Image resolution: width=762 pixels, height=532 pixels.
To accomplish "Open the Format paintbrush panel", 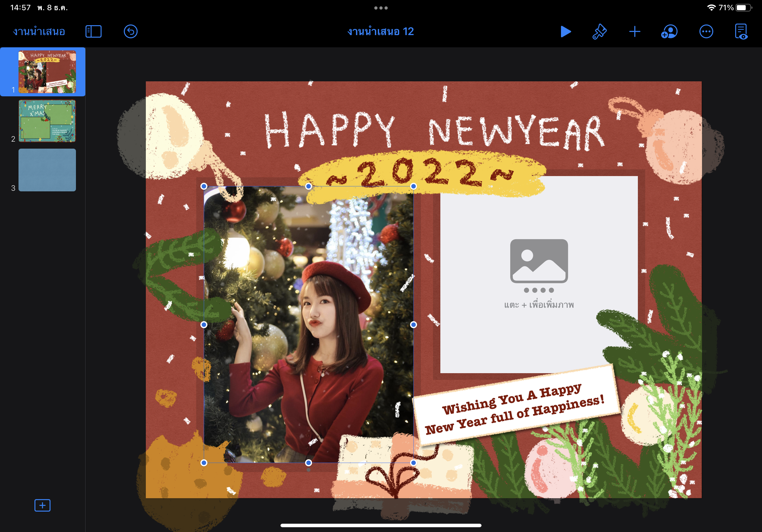I will click(x=599, y=32).
